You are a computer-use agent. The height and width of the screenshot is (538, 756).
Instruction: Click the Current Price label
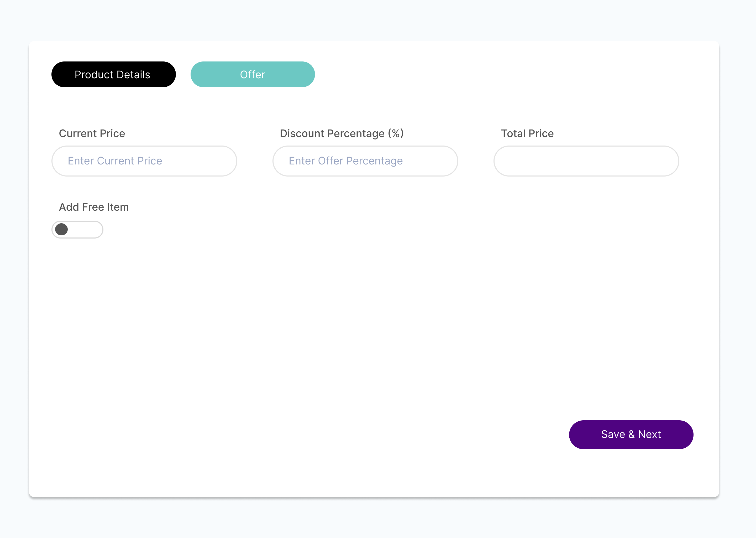coord(92,133)
